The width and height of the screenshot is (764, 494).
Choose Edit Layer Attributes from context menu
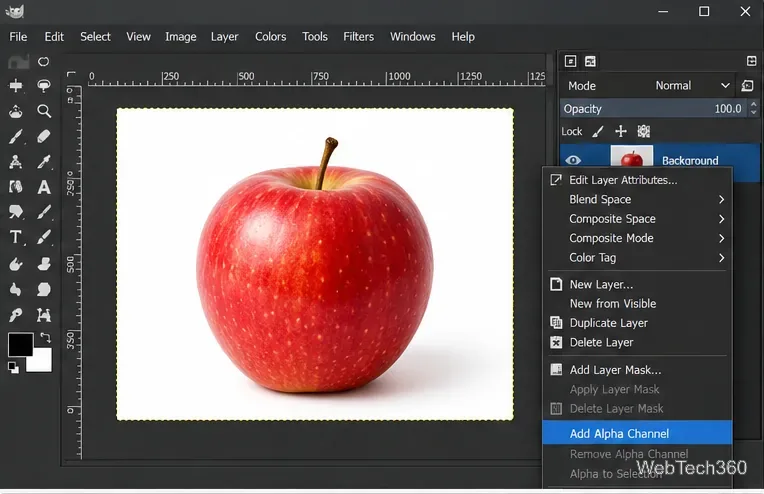[637, 180]
